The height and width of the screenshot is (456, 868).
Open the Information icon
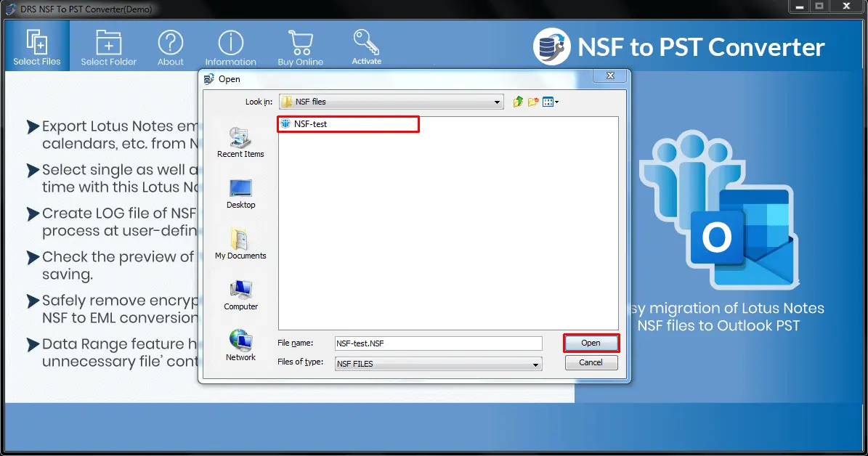[x=231, y=47]
